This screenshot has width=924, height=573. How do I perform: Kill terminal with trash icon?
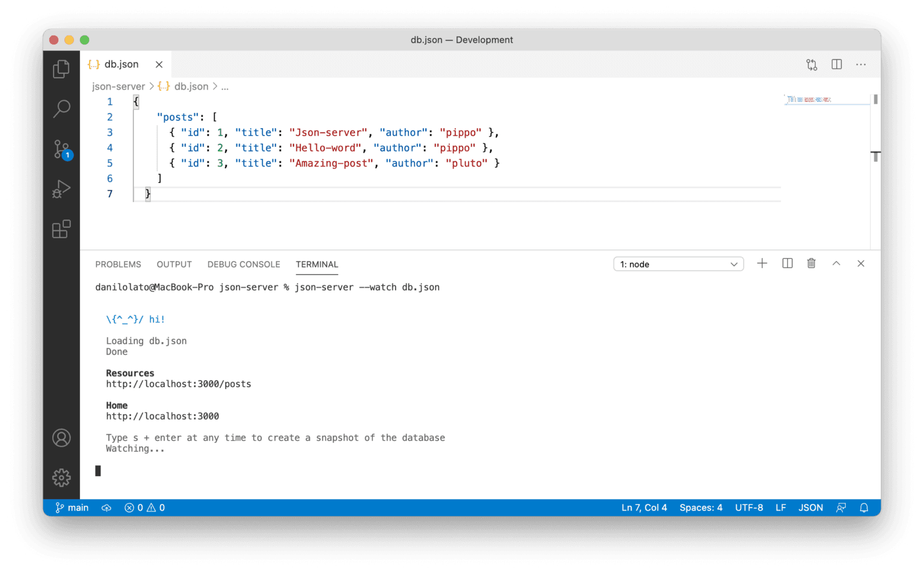(x=812, y=263)
